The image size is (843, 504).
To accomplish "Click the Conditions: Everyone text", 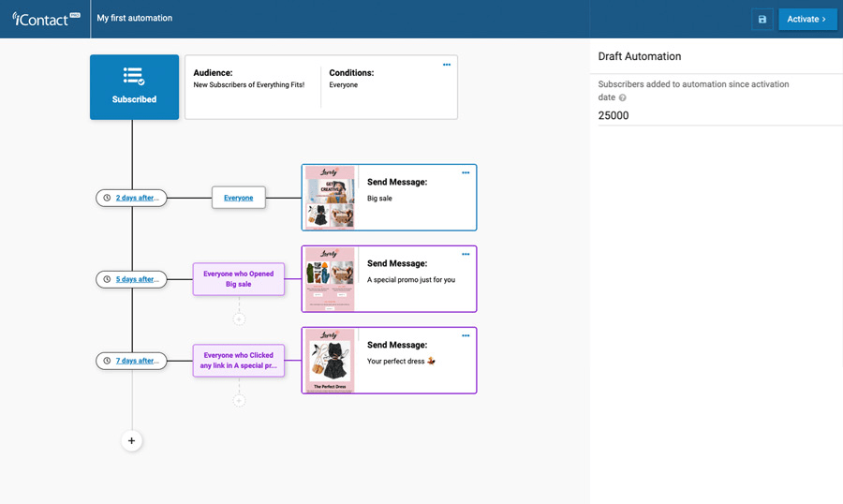I will click(x=351, y=79).
